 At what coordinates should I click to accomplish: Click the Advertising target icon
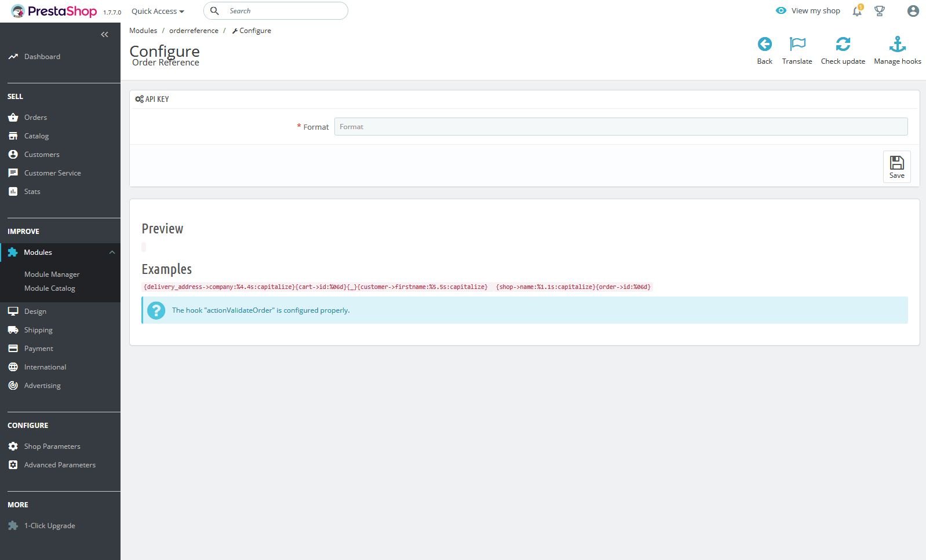click(13, 385)
